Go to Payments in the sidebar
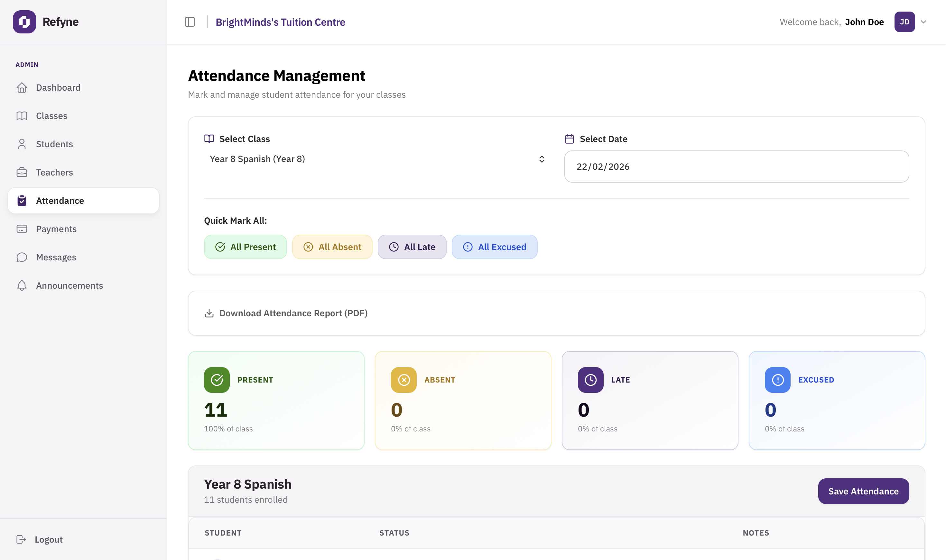The height and width of the screenshot is (560, 946). tap(56, 229)
